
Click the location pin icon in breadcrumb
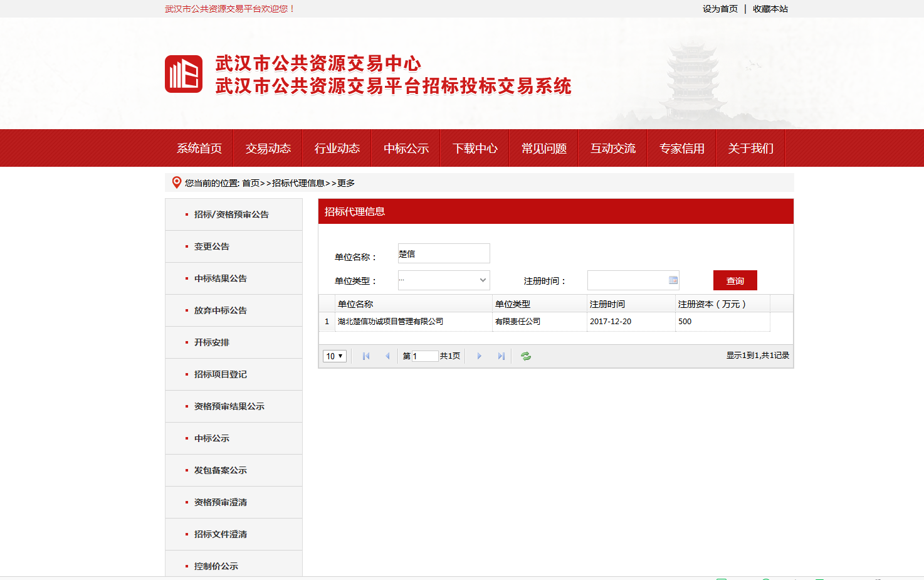pyautogui.click(x=177, y=182)
